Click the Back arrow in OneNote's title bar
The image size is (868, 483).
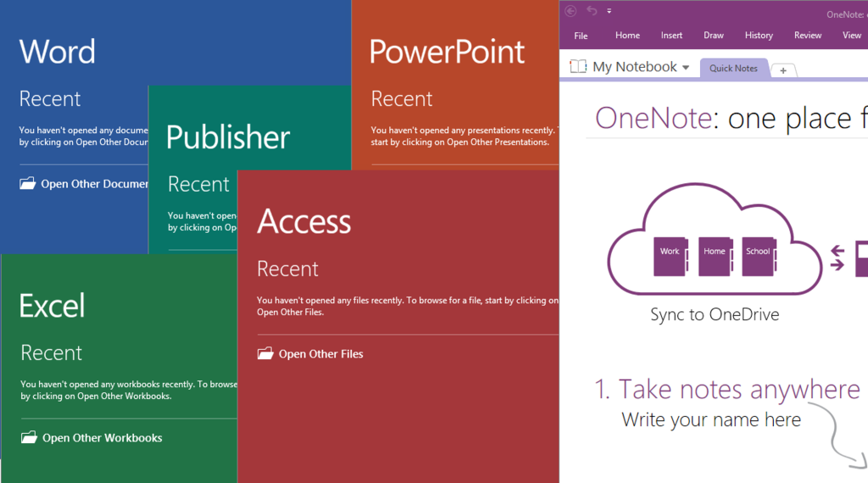[570, 11]
